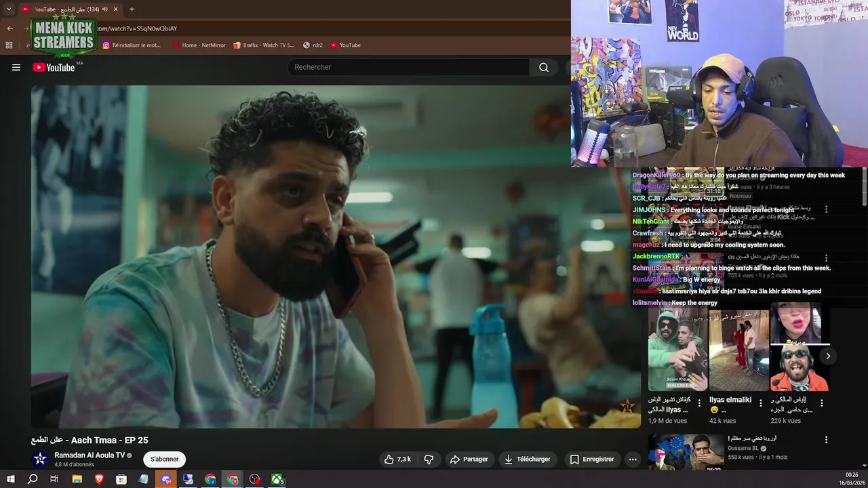868x488 pixels.
Task: Open Task View on taskbar
Action: point(54,479)
